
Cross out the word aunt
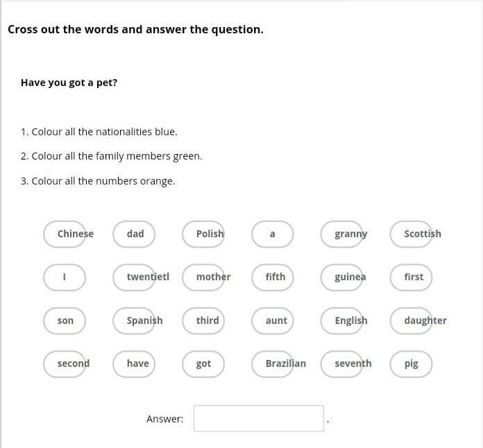[x=273, y=321]
